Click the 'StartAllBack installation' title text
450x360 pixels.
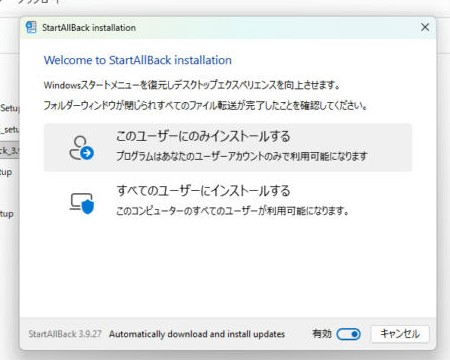(x=89, y=28)
